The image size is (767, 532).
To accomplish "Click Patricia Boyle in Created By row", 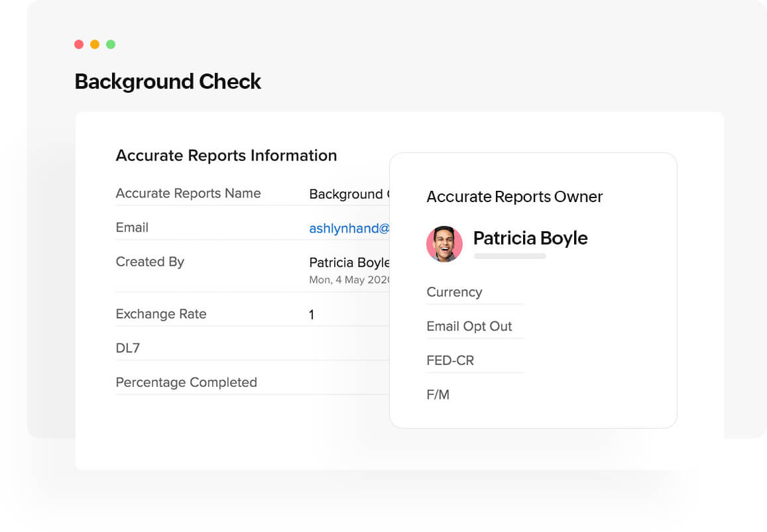I will click(349, 262).
